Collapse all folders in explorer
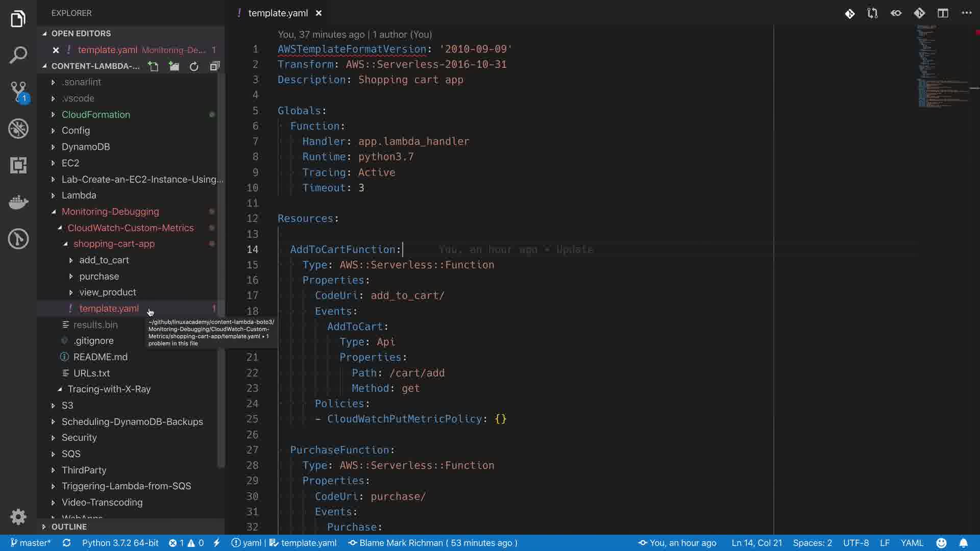980x551 pixels. pyautogui.click(x=215, y=66)
